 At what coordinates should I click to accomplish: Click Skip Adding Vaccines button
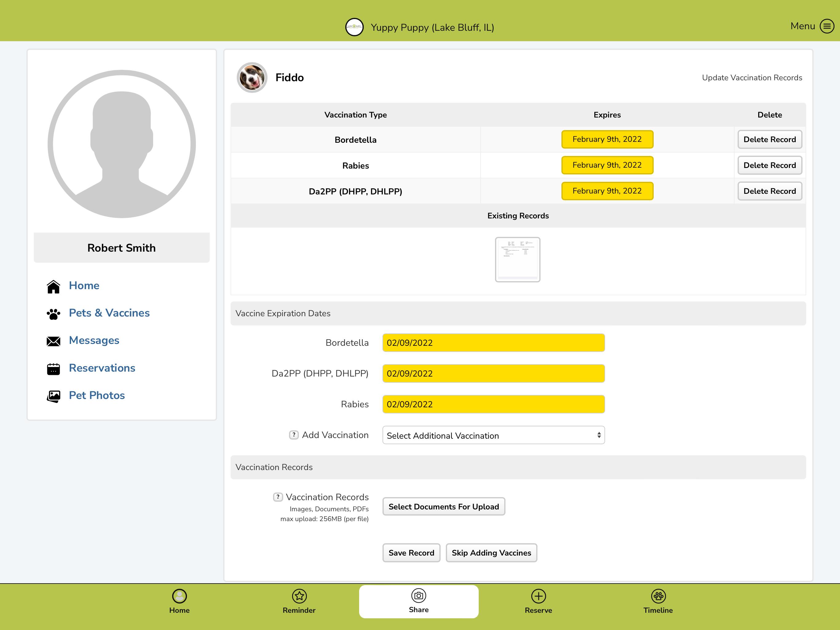click(x=491, y=553)
